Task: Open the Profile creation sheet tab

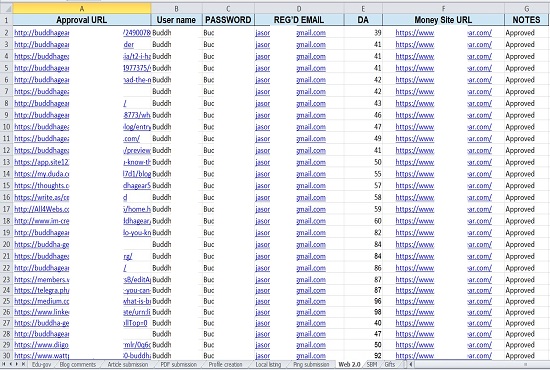Action: tap(226, 364)
